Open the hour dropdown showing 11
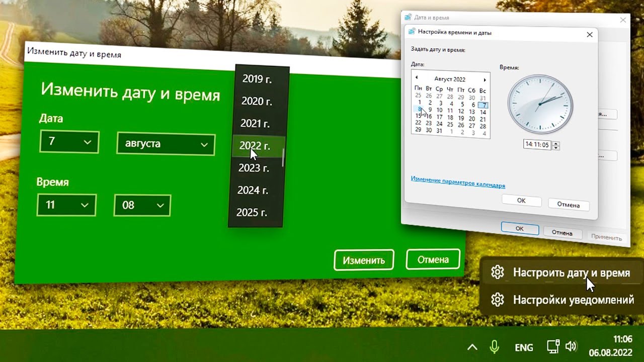This screenshot has height=362, width=644. 66,205
